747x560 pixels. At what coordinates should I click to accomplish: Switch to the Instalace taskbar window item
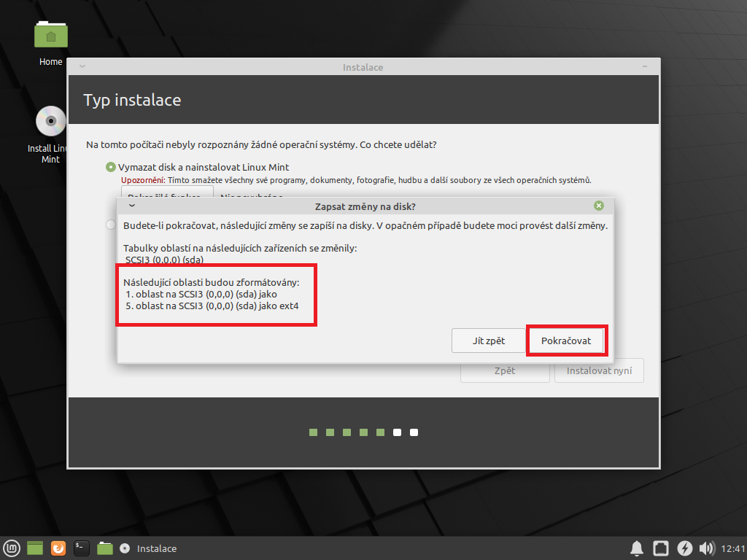(150, 548)
